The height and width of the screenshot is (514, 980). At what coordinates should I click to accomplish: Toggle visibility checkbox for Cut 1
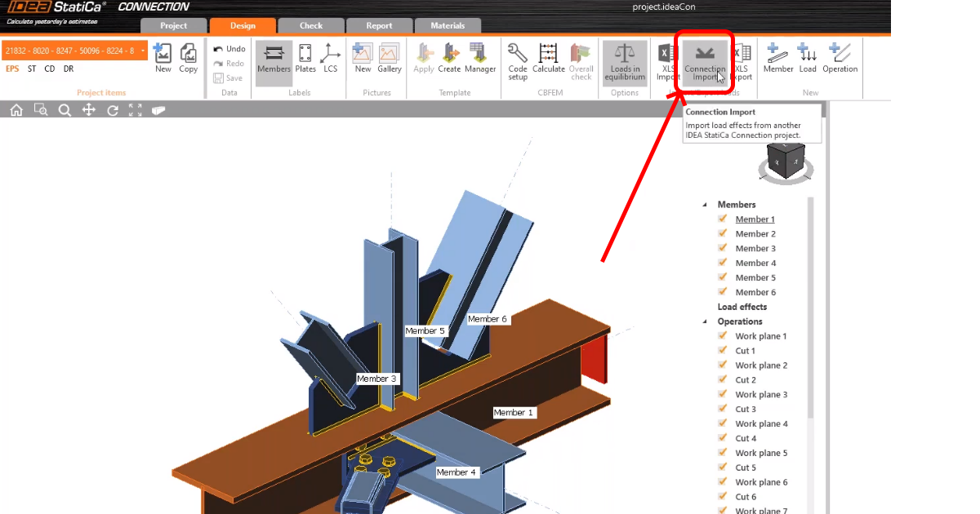click(722, 351)
